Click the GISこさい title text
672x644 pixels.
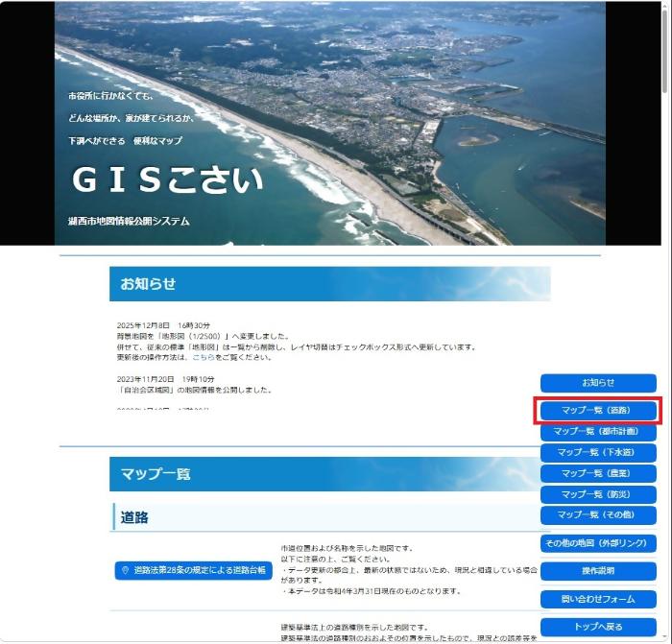click(x=167, y=179)
